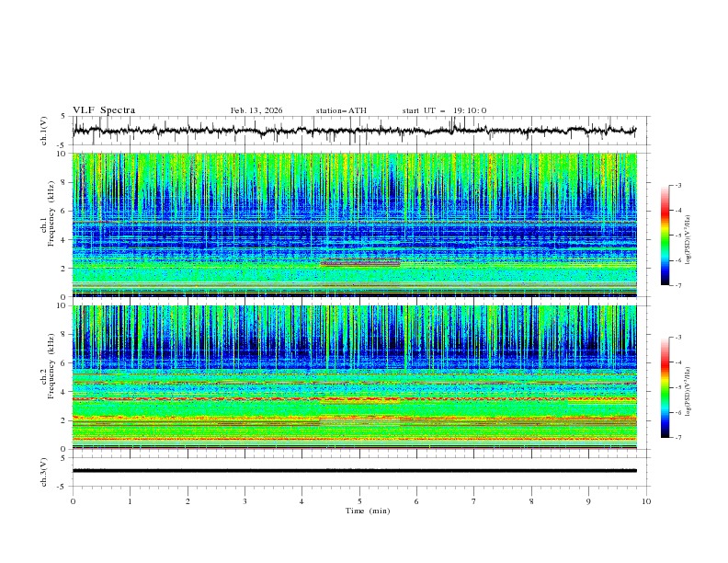Click the ch.1 voltage waveform trace

[354, 131]
